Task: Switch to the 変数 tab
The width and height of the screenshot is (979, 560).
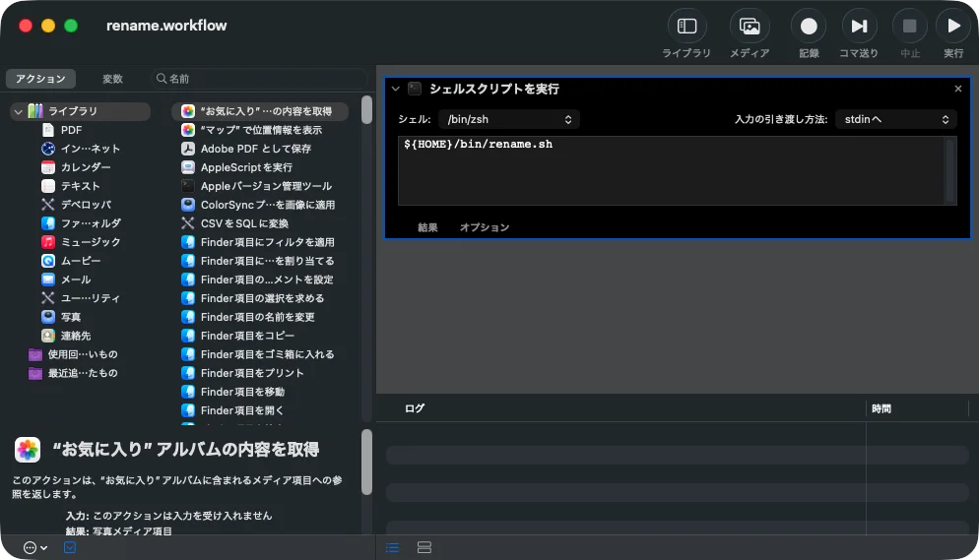Action: pos(113,79)
